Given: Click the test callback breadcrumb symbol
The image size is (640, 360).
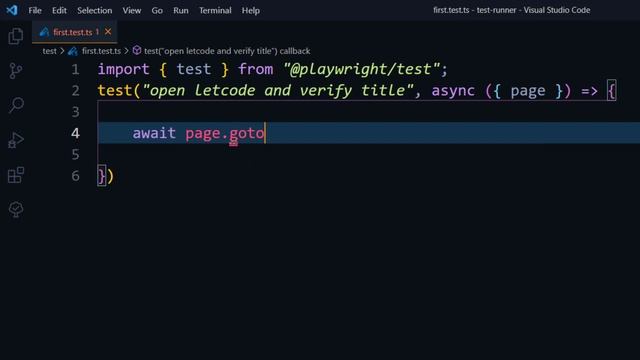Looking at the screenshot, I should coord(227,51).
